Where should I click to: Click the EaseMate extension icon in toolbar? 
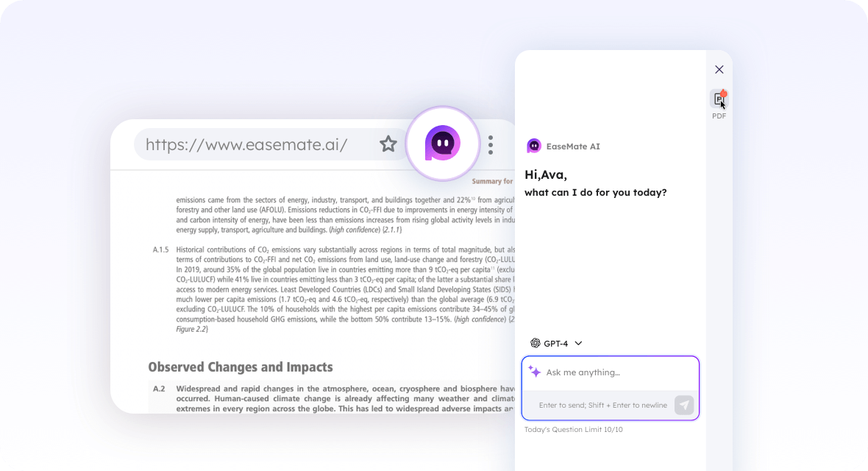[x=443, y=144]
